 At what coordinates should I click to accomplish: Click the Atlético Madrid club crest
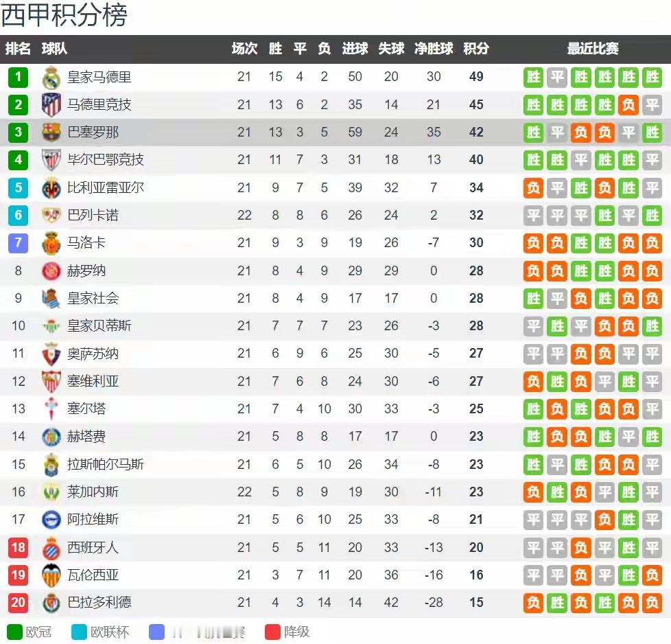click(x=51, y=105)
